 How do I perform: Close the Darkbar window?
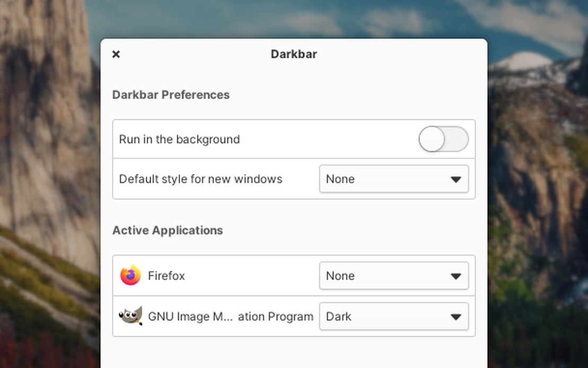(x=116, y=55)
